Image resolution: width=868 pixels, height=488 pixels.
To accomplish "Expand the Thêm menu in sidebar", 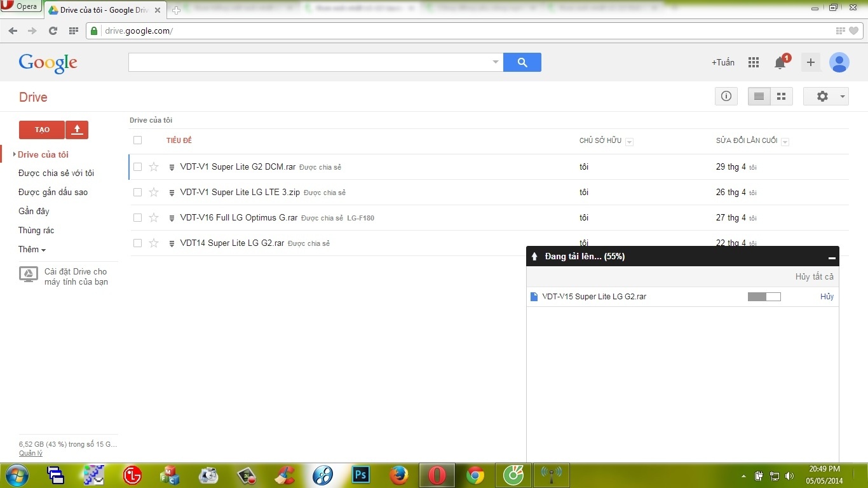I will coord(32,250).
